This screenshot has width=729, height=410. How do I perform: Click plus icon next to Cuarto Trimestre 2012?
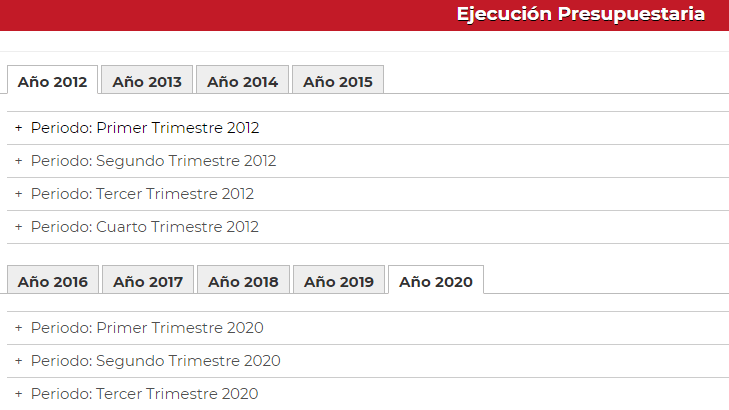pyautogui.click(x=19, y=227)
